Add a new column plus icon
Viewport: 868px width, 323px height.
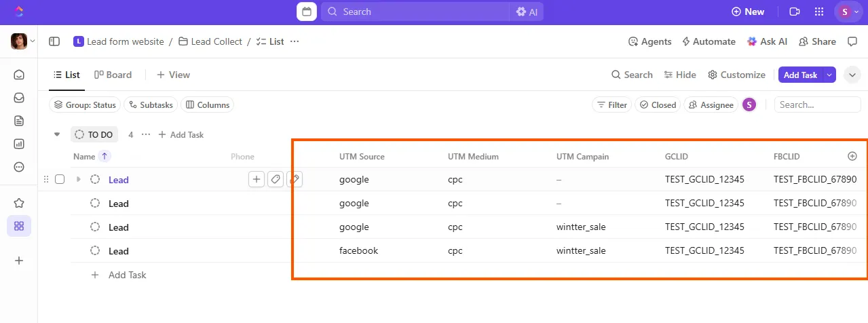852,156
